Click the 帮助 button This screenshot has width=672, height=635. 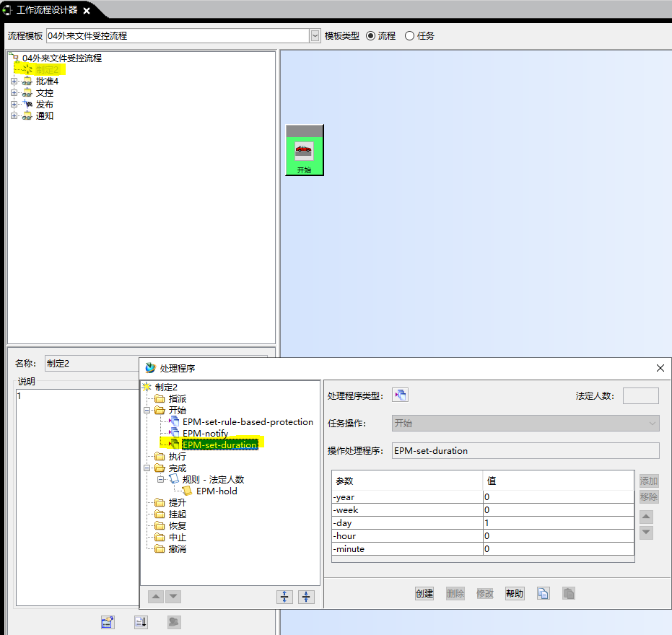coord(515,593)
